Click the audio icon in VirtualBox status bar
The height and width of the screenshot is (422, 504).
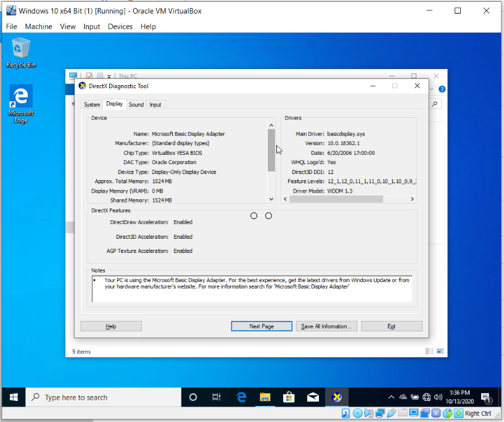[368, 413]
